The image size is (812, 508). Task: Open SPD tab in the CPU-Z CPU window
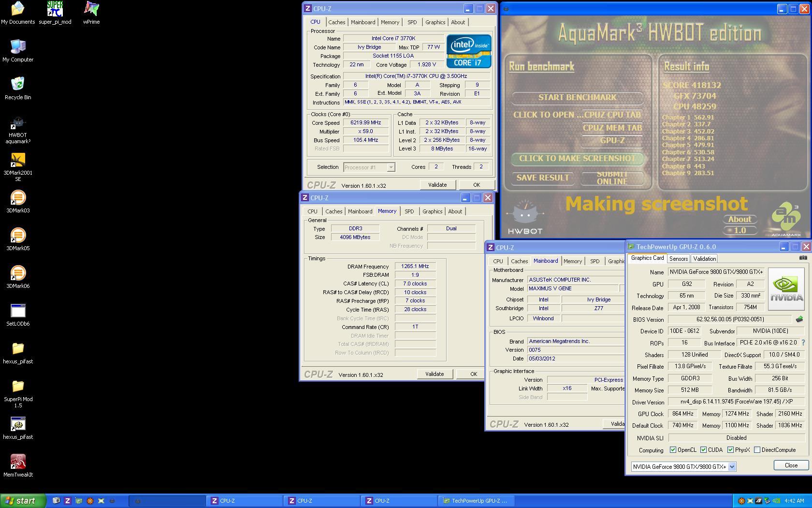click(x=412, y=22)
